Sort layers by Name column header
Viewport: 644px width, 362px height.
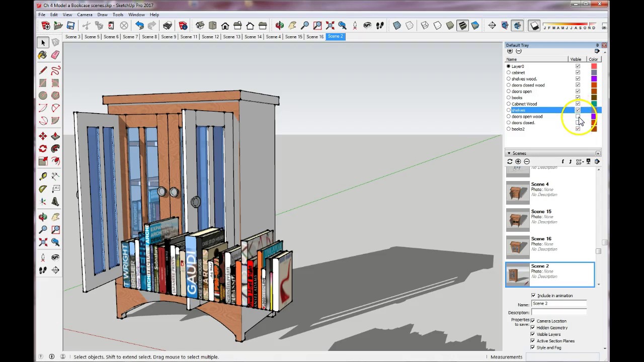click(536, 59)
